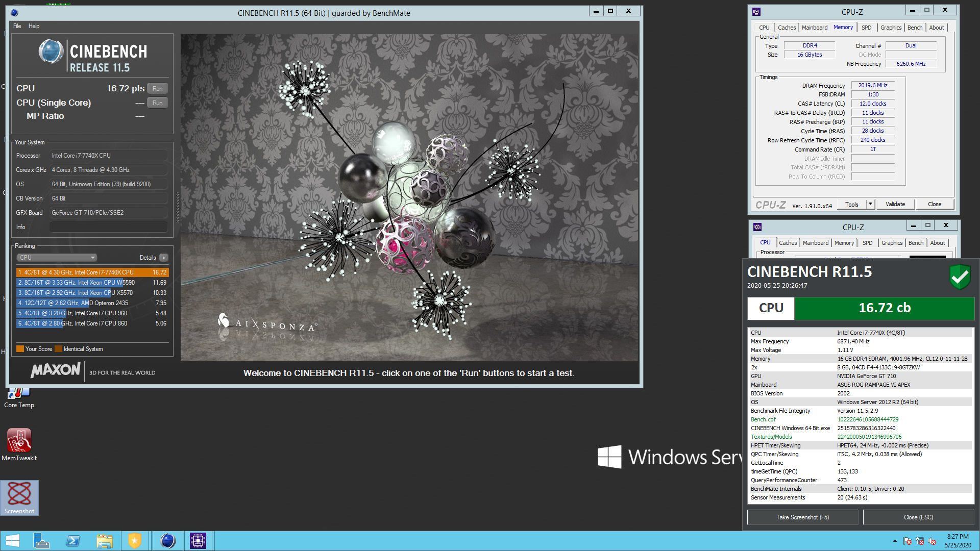This screenshot has width=980, height=551.
Task: Click the Cinebench globe logo
Action: [x=51, y=52]
